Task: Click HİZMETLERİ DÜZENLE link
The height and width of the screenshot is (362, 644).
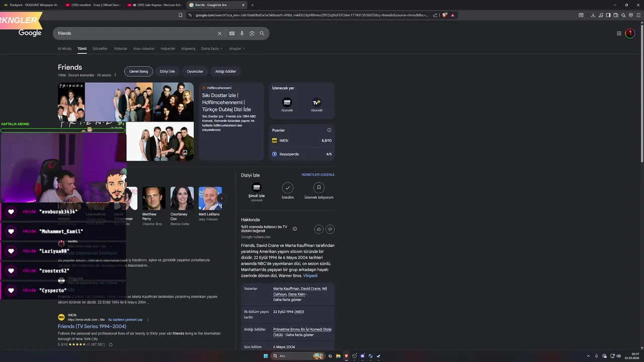Action: coord(318,175)
